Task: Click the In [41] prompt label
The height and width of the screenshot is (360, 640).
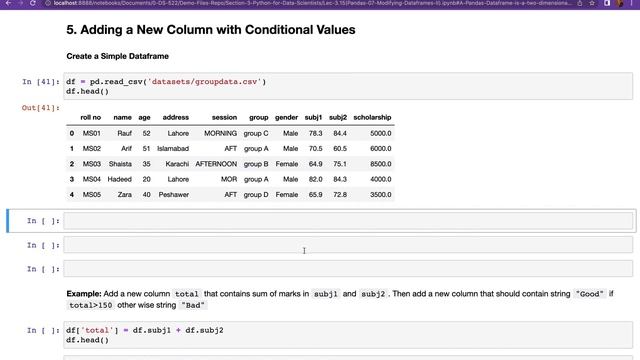Action: click(41, 82)
